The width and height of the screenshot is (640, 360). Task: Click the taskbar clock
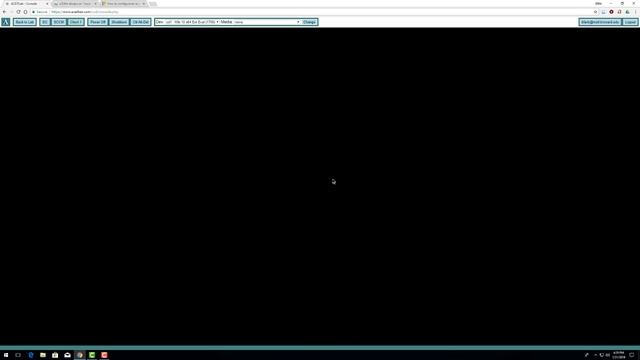pyautogui.click(x=619, y=355)
